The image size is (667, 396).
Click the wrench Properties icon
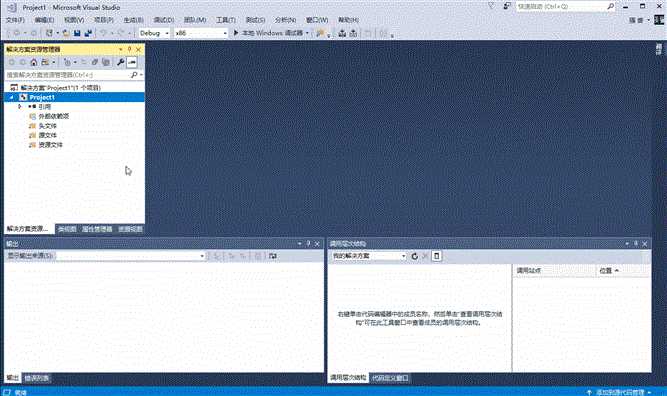(120, 63)
